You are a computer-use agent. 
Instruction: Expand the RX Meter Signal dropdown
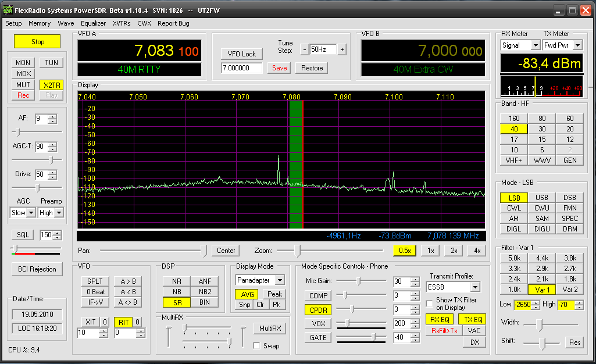pos(535,45)
